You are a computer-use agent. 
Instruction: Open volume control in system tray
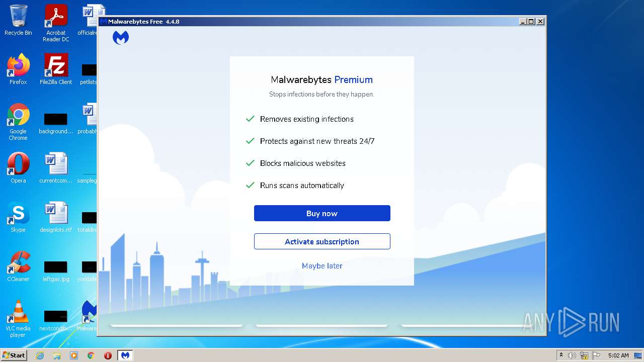tap(572, 355)
